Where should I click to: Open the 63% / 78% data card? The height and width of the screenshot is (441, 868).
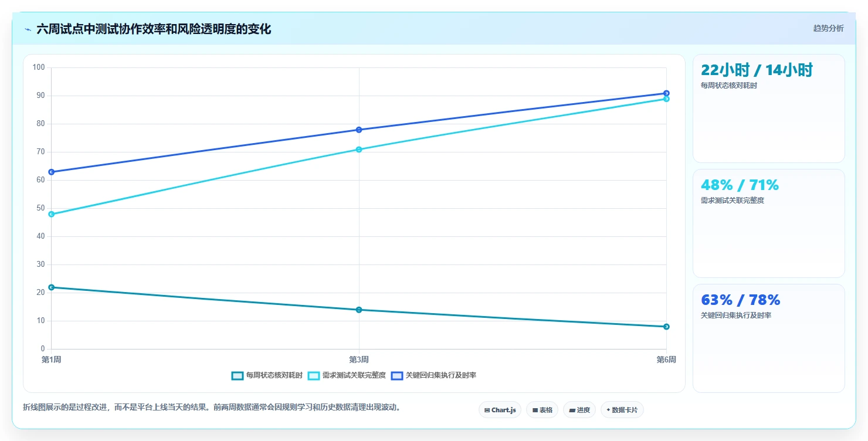[x=768, y=338]
